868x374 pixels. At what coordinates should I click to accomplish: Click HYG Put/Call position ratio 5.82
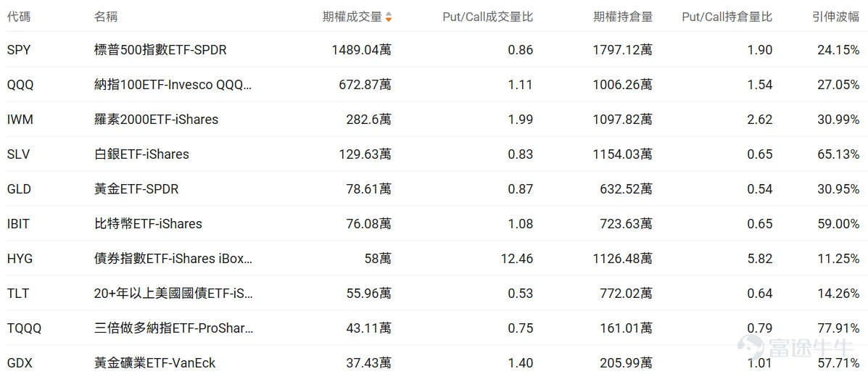(759, 258)
